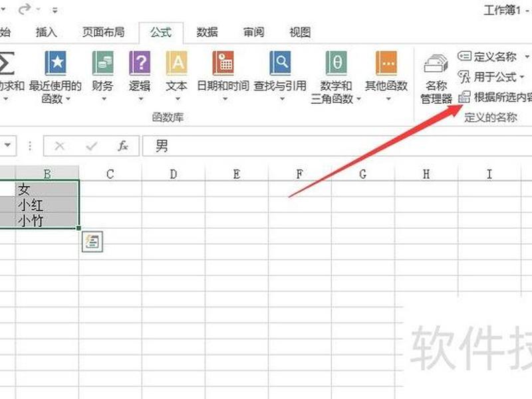Screen dimensions: 532x399
Task: Click the cell containing 女
Action: click(x=47, y=189)
